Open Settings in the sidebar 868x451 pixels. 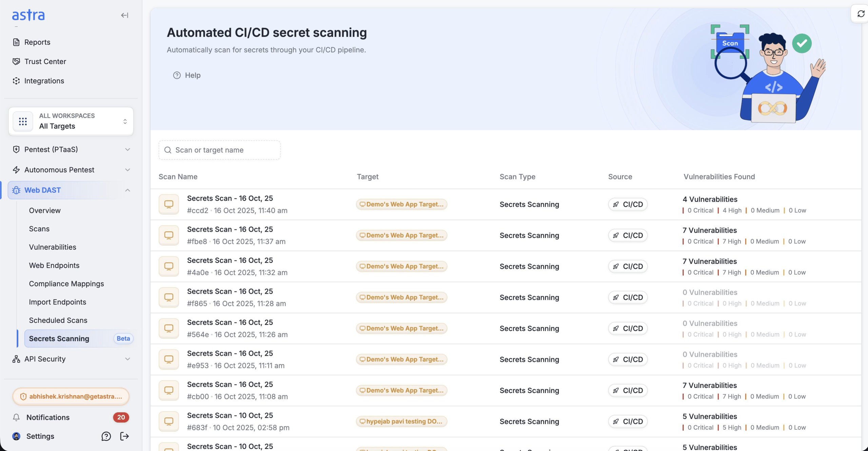(x=40, y=436)
